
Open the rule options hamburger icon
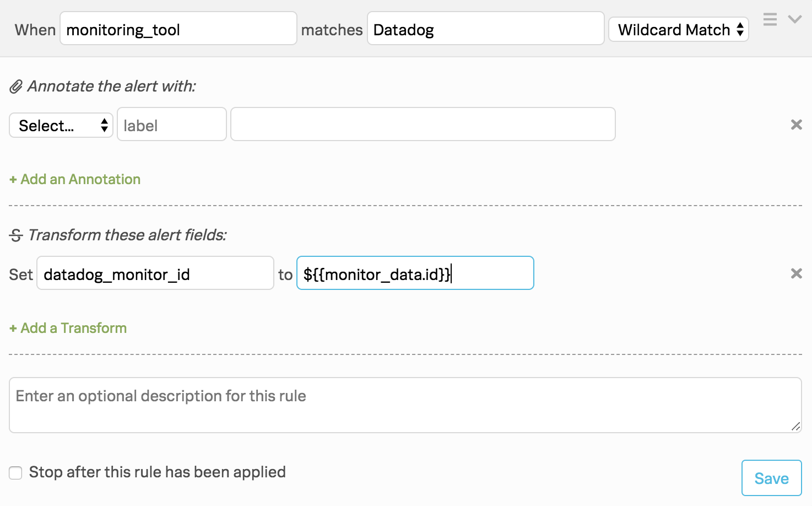[770, 19]
